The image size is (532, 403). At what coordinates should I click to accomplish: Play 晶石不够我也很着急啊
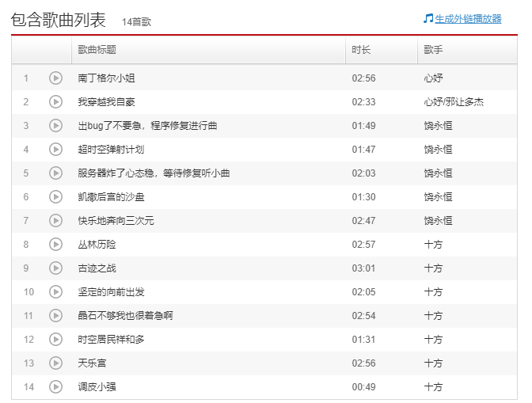[55, 315]
